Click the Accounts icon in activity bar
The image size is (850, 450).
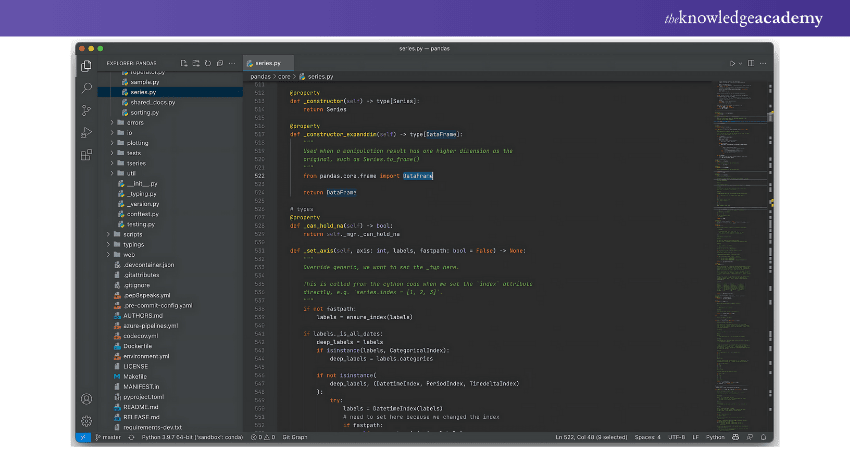[x=87, y=399]
